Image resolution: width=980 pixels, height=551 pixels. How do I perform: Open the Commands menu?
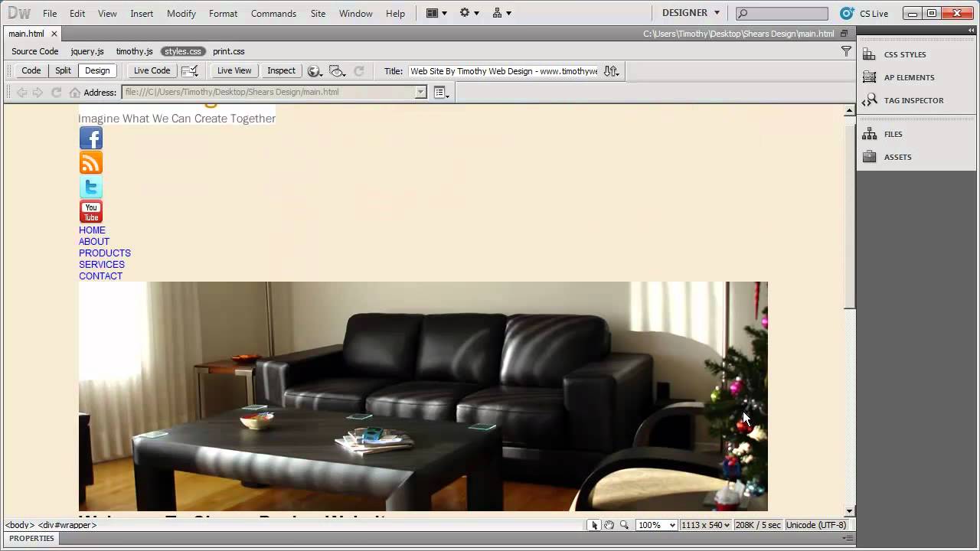pos(273,14)
